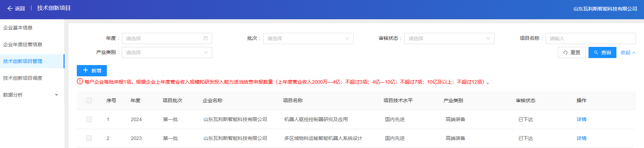This screenshot has width=644, height=148.
Task: Click the plus icon on 新增 button
Action: (x=86, y=70)
